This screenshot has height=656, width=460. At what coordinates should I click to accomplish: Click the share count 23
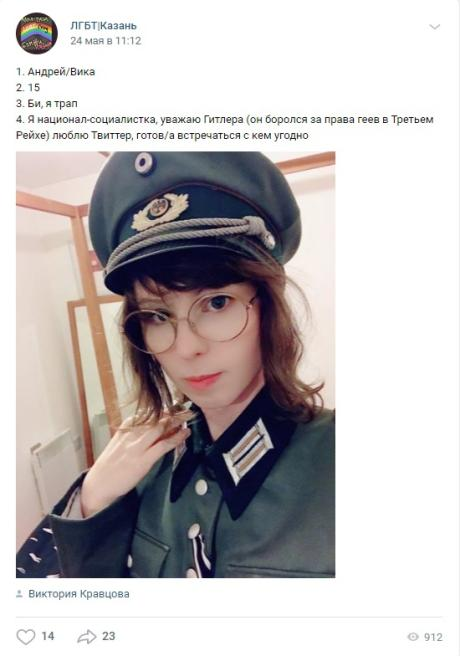[x=108, y=636]
